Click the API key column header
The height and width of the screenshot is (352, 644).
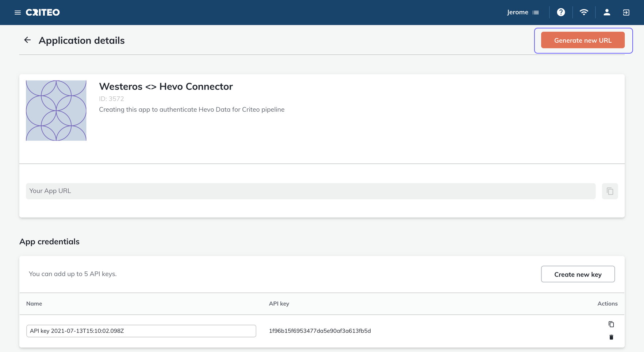click(279, 303)
